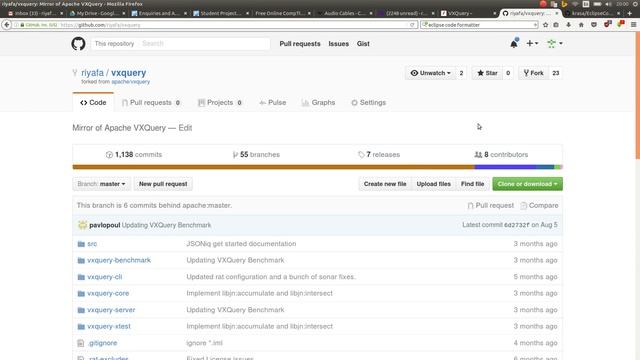Screen dimensions: 640x360
Task: Go back with browser back arrow
Action: [x=7, y=25]
